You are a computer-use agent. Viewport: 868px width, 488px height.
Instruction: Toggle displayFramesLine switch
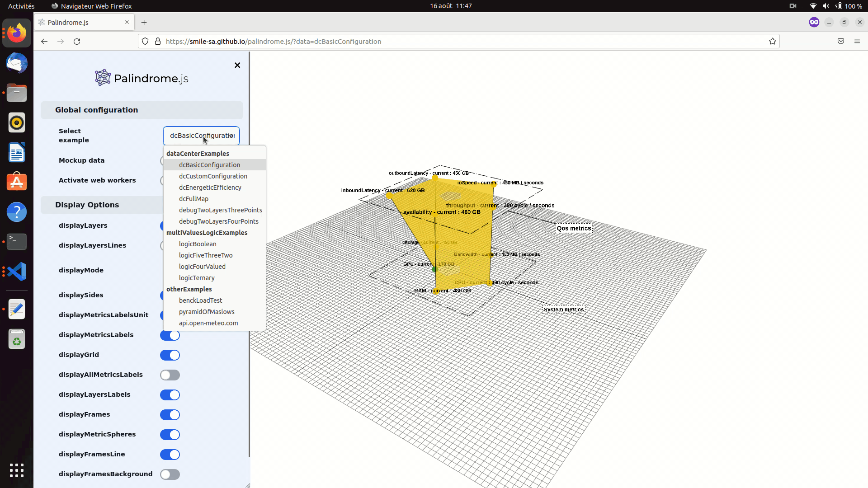[x=170, y=455]
